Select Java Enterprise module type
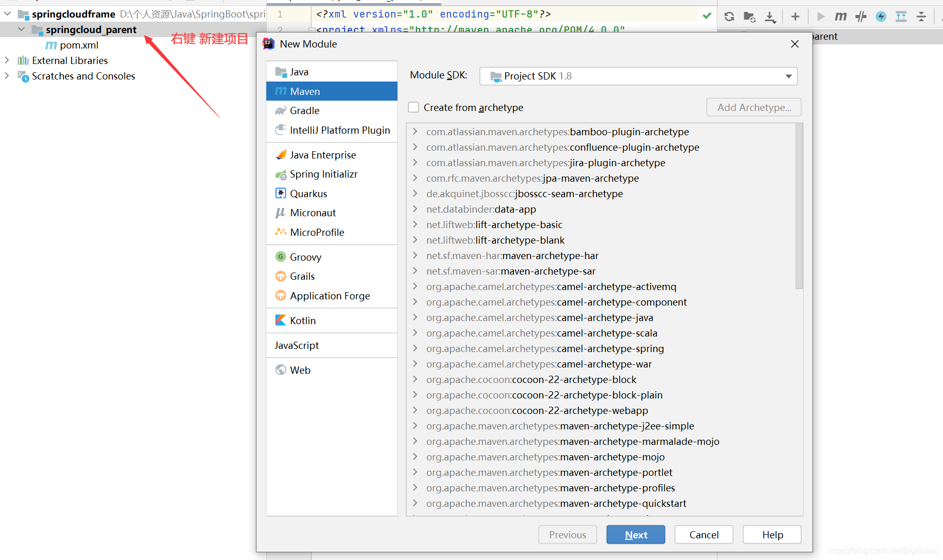The height and width of the screenshot is (560, 943). pyautogui.click(x=332, y=155)
